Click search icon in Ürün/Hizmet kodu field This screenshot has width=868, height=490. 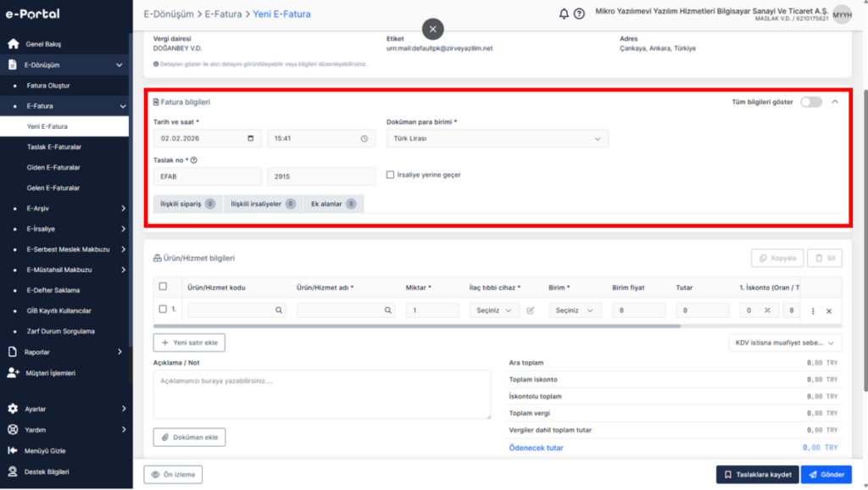click(x=279, y=310)
